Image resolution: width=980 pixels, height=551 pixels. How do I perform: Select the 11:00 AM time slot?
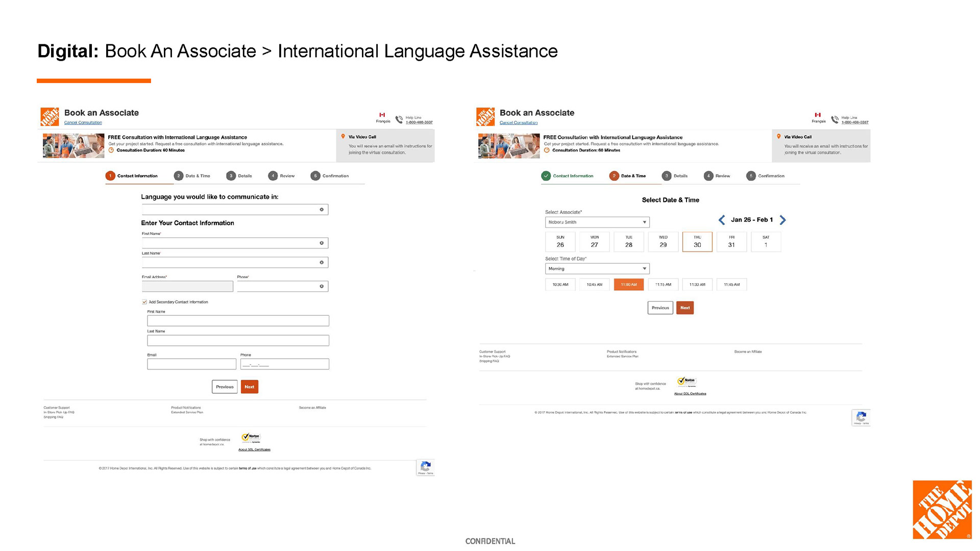(x=629, y=285)
